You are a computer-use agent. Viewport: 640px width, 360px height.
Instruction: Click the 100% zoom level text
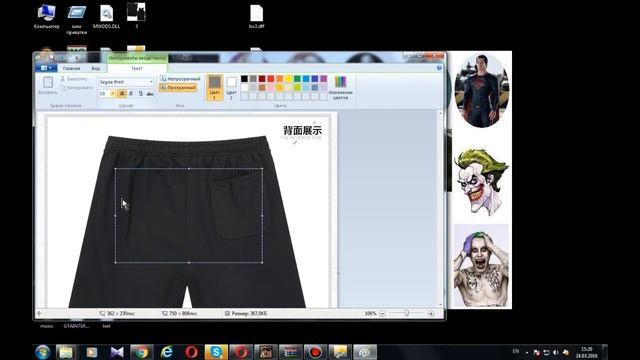tap(370, 313)
